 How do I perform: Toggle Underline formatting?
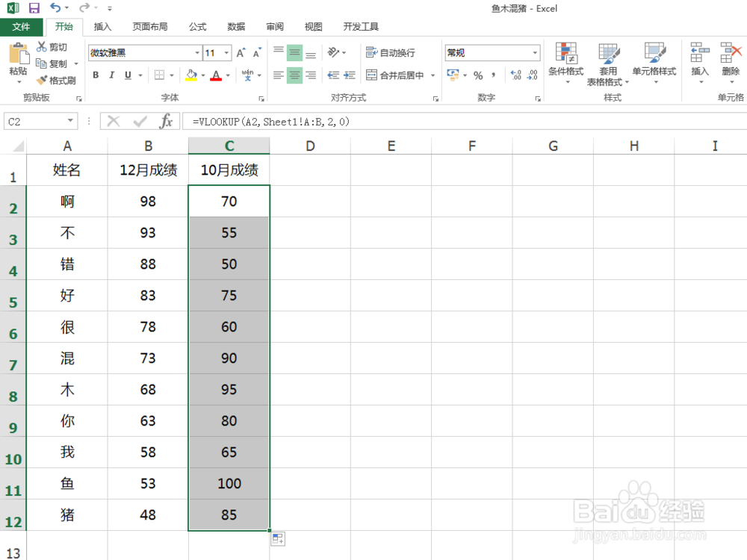click(x=128, y=75)
